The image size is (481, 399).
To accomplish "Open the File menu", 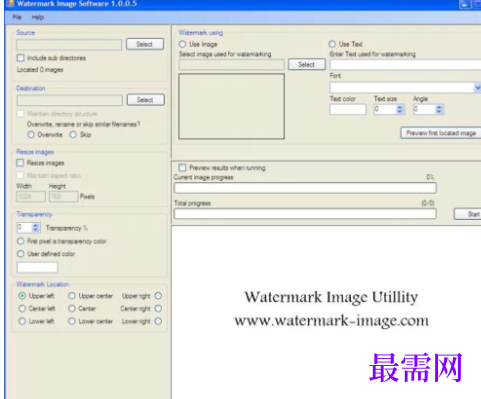I will 17,17.
